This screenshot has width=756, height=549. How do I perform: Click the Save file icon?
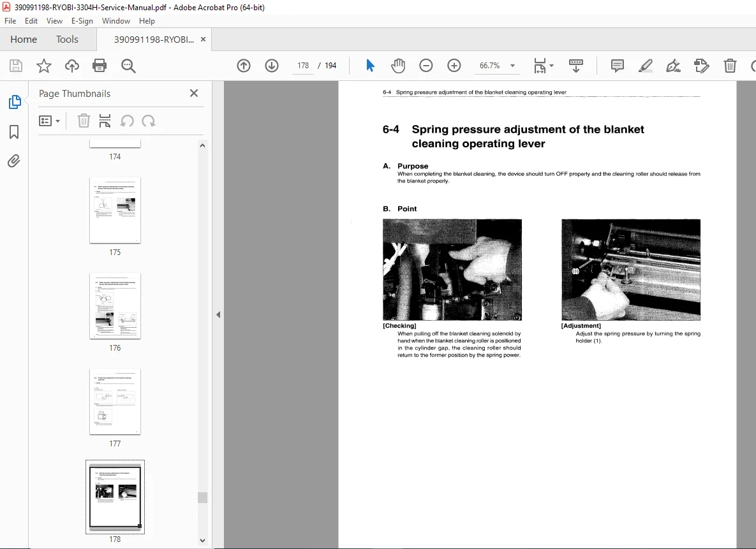click(16, 66)
